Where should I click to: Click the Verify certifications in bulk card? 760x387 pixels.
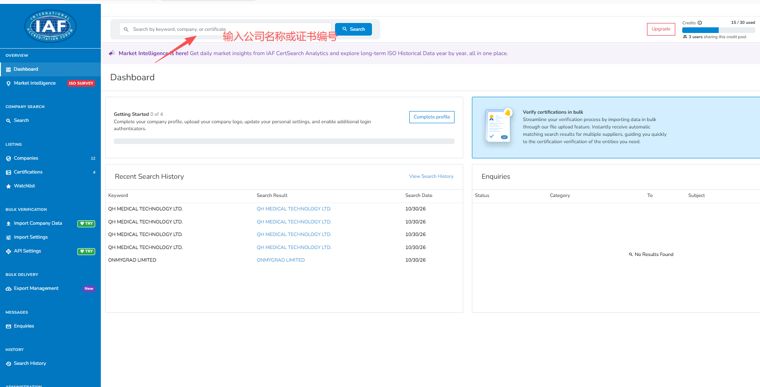(x=616, y=128)
